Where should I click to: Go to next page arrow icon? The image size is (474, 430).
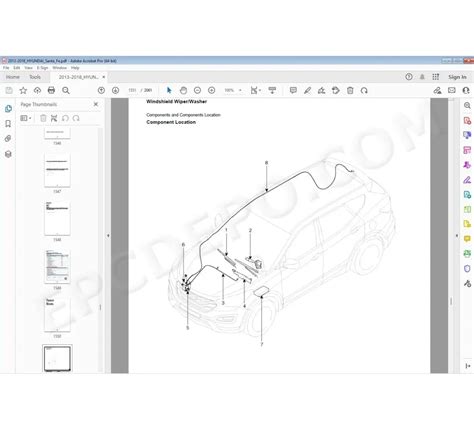[115, 90]
